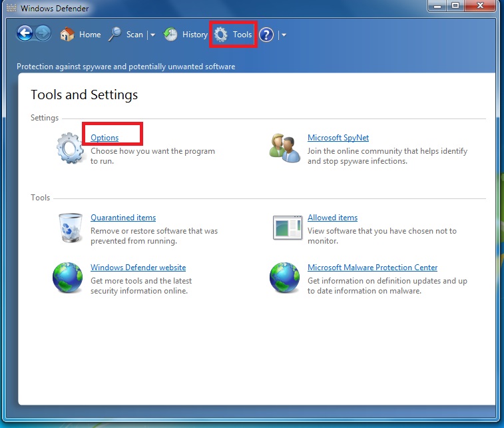504x428 pixels.
Task: Click the 'Tools and Settings' heading
Action: click(x=84, y=95)
